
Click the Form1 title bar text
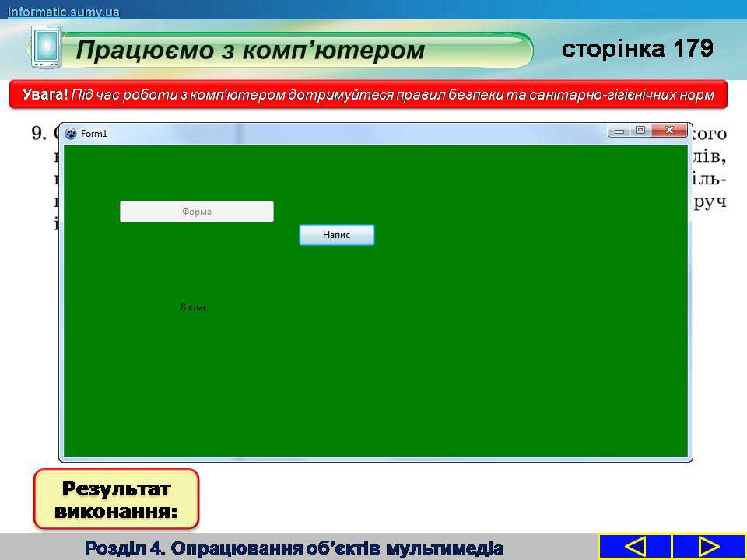point(94,134)
